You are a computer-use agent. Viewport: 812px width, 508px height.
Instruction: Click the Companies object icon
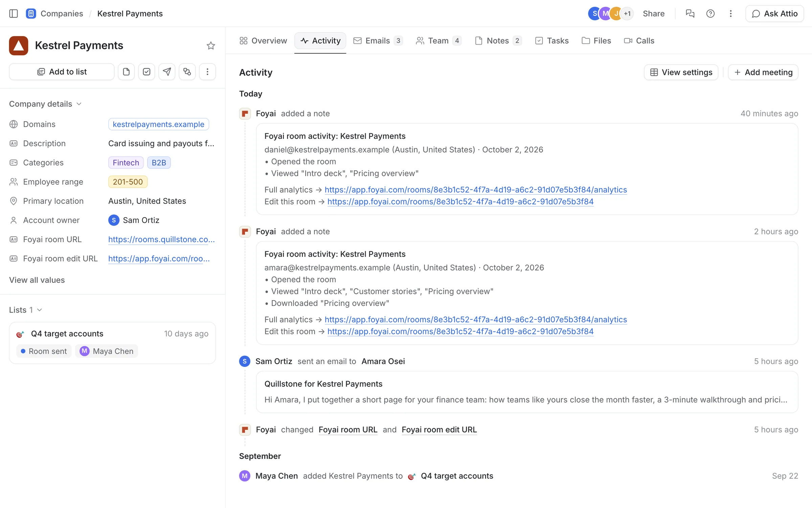(x=31, y=14)
